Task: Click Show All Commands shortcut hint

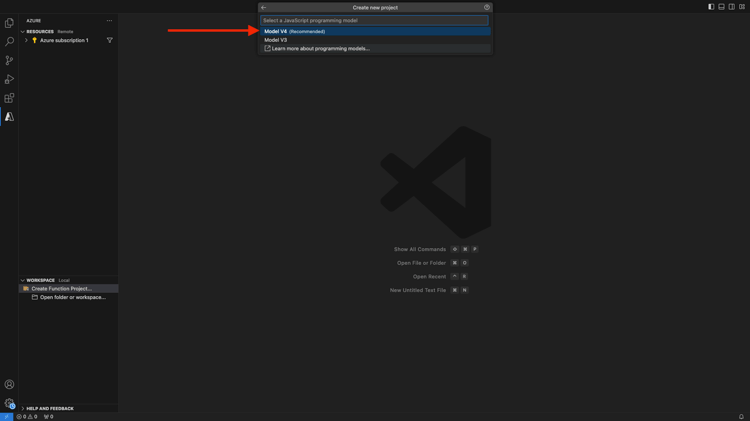Action: click(435, 249)
